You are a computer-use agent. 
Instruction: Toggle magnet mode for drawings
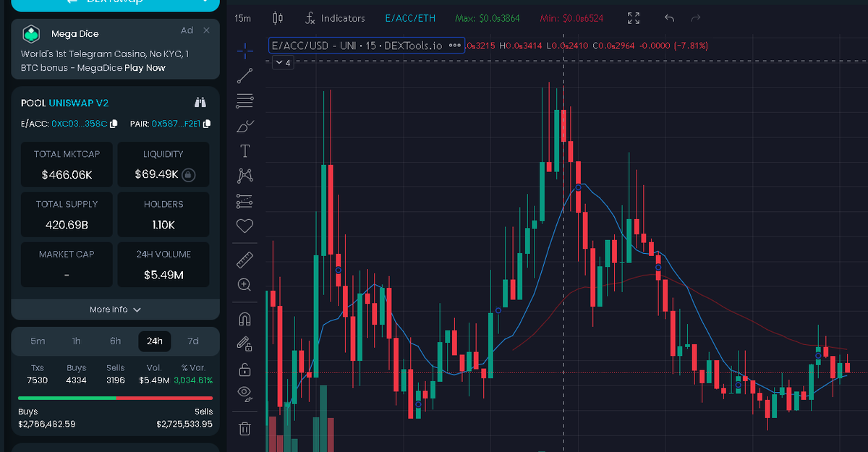pyautogui.click(x=244, y=318)
